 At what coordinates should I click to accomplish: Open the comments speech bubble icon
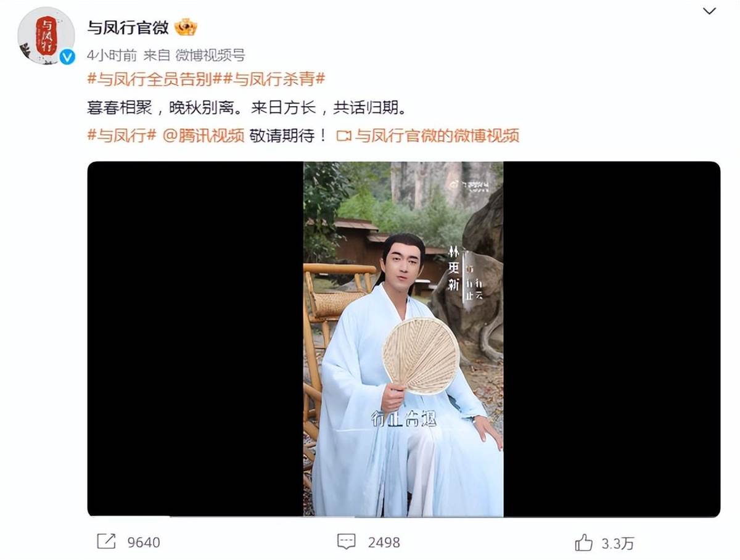[x=347, y=542]
